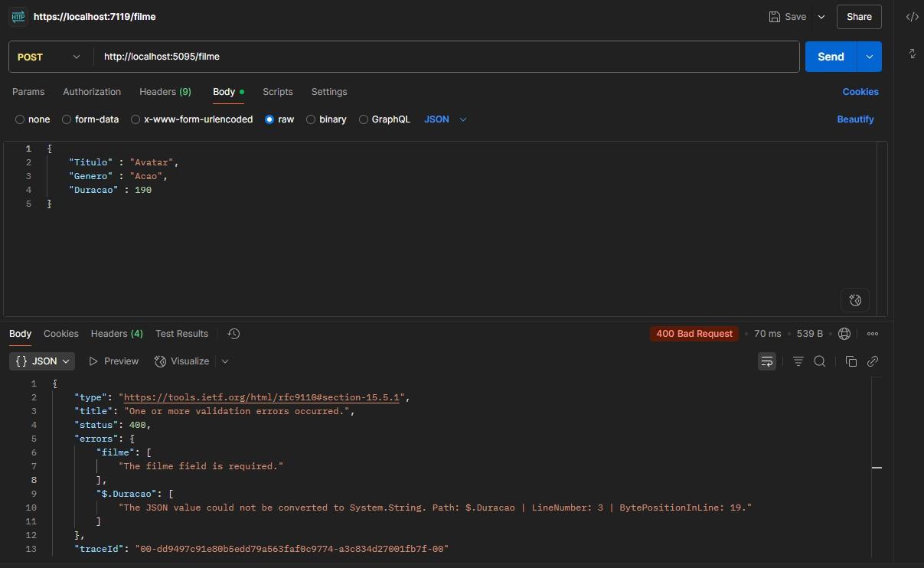This screenshot has width=924, height=568.
Task: Click the HTTP request icon beside the title
Action: [x=18, y=16]
